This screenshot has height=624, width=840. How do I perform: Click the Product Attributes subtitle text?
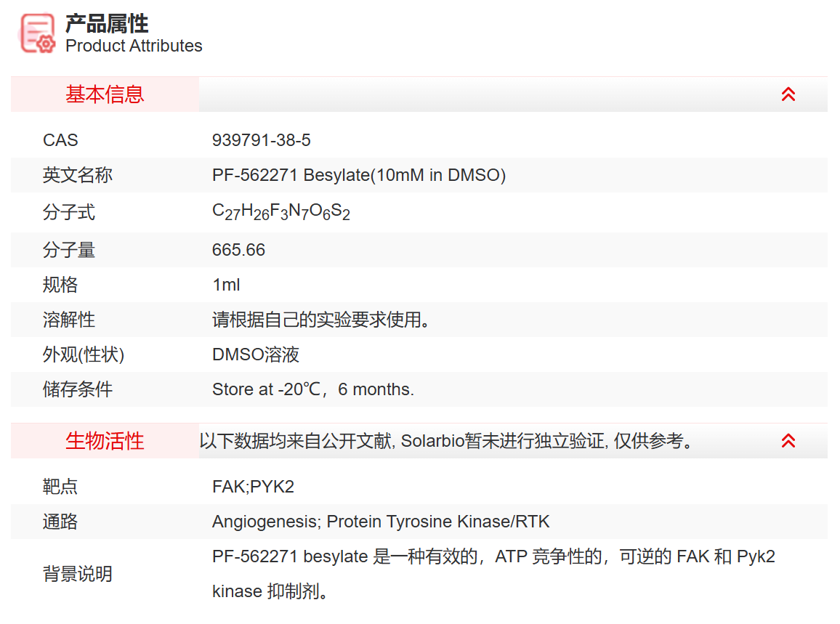134,46
